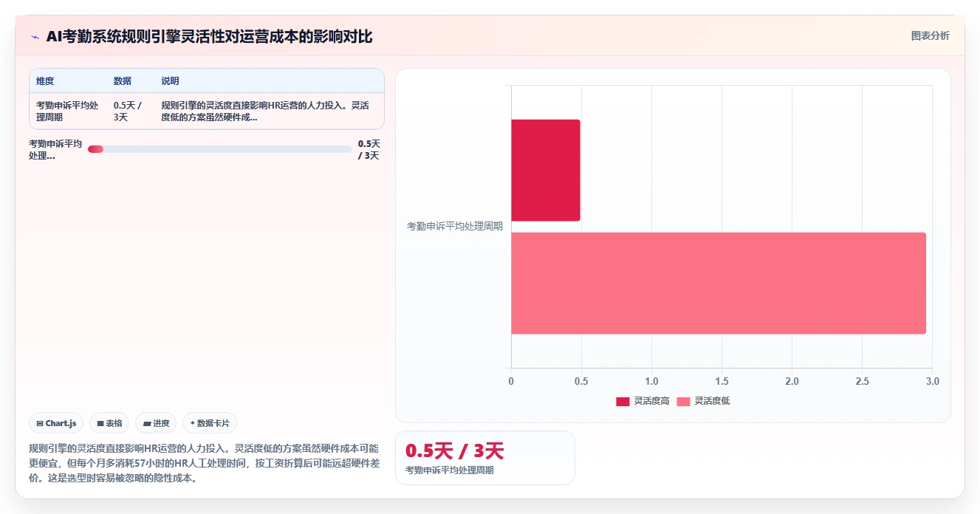Toggle the 灵活度低 legend item

click(703, 401)
